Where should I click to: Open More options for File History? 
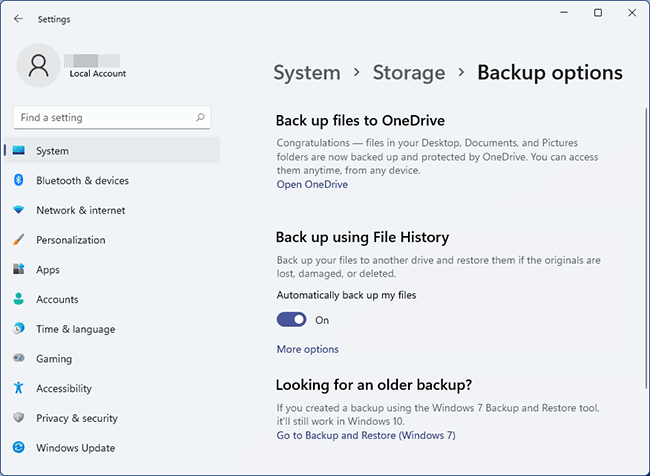(307, 349)
